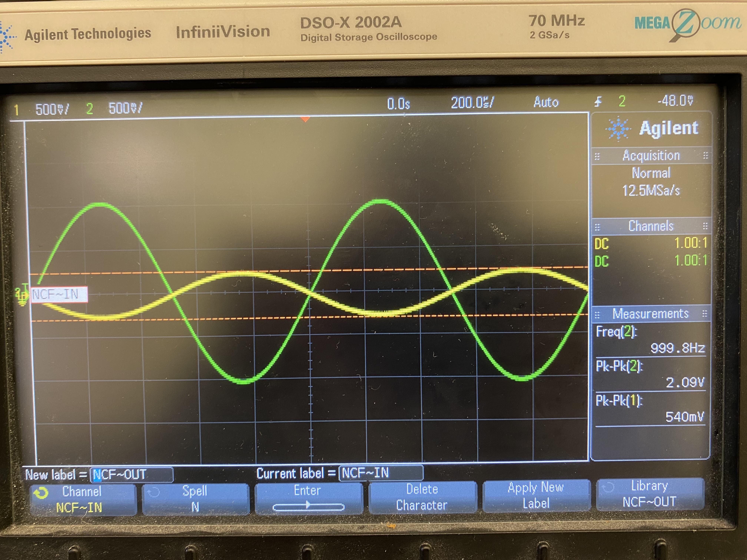
Task: Click the upper orange dashed cursor line
Action: (x=309, y=271)
